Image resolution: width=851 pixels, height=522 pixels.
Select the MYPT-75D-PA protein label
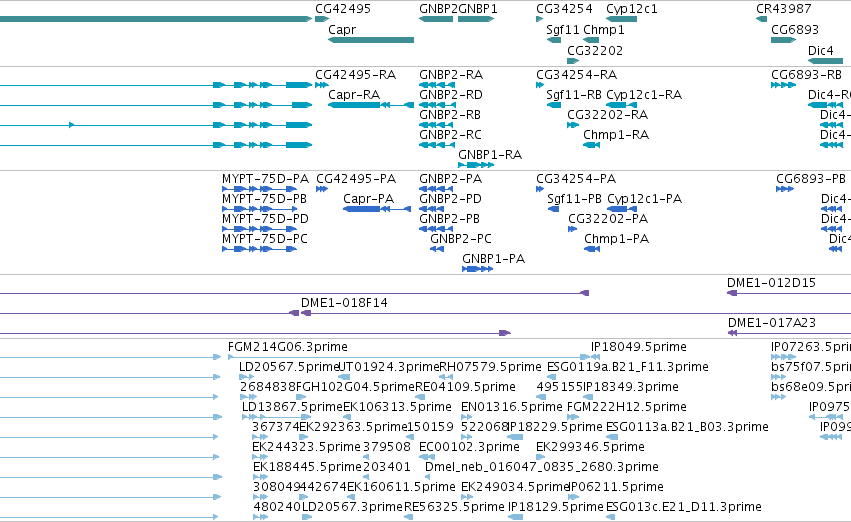pos(265,179)
